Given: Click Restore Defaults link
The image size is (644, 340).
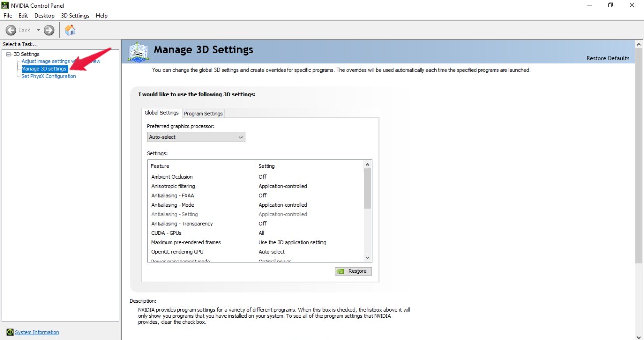Looking at the screenshot, I should [x=608, y=58].
